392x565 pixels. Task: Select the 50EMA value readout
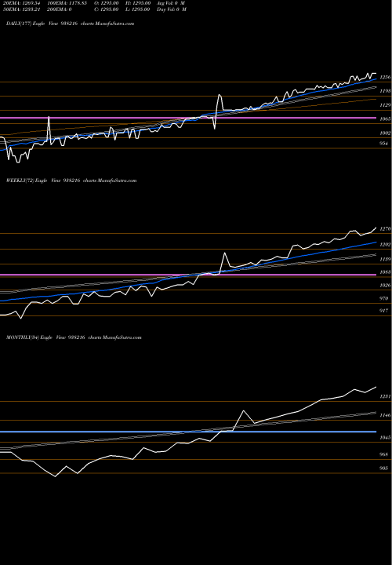click(x=20, y=9)
